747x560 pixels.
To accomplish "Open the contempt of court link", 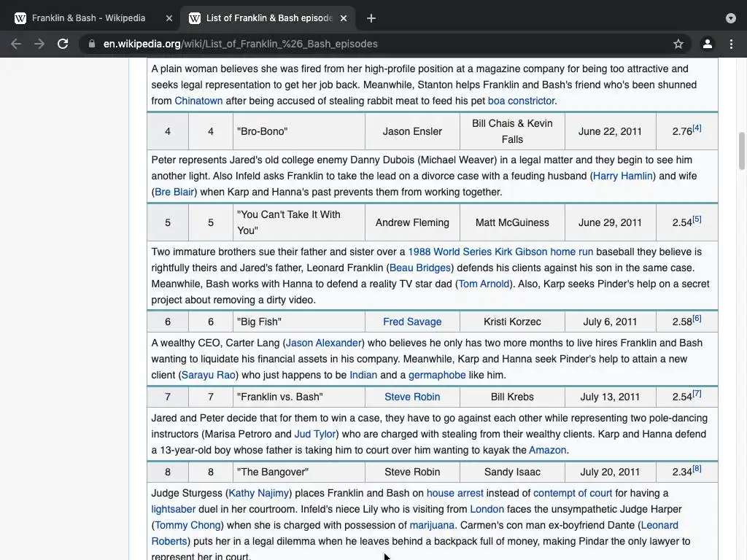I will (x=573, y=494).
